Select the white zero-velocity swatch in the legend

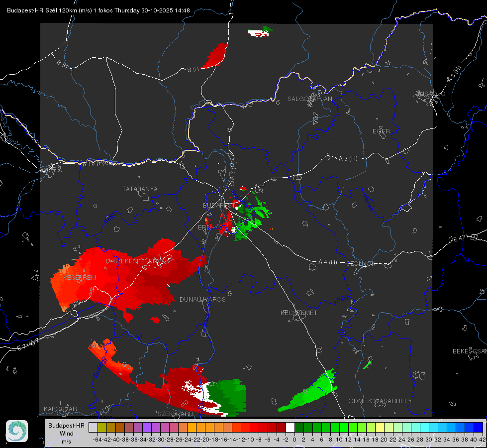290,427
